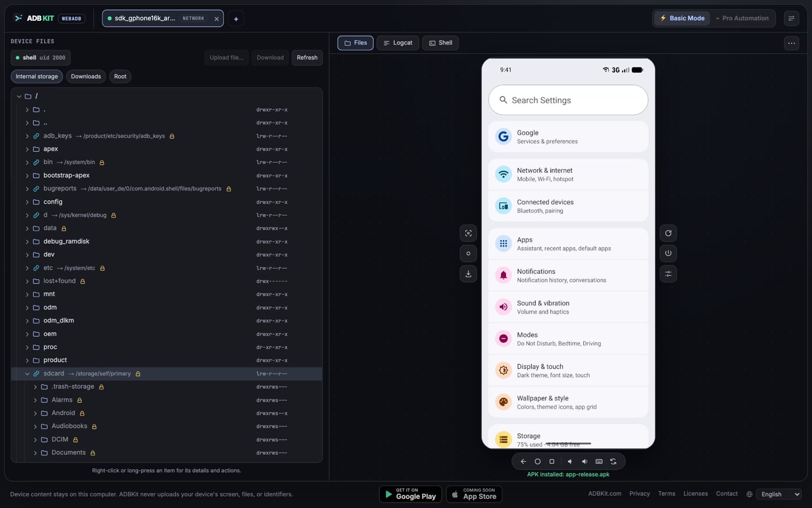The width and height of the screenshot is (812, 508).
Task: Open Network & internet on device screen
Action: click(568, 174)
